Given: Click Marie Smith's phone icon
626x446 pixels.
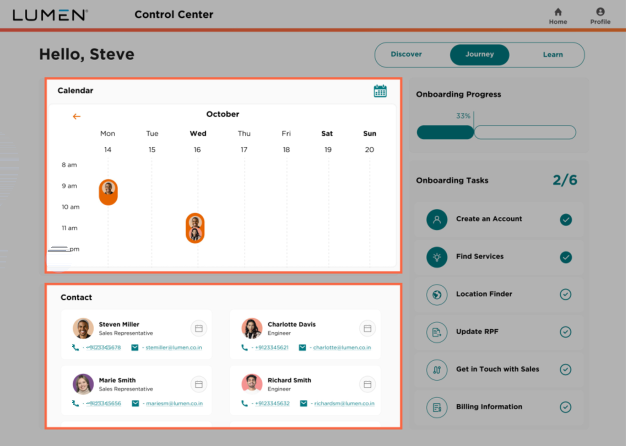Looking at the screenshot, I should [x=75, y=404].
